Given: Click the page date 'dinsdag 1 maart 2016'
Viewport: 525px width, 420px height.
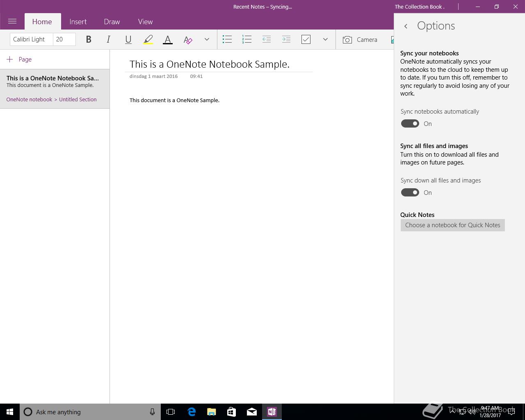Looking at the screenshot, I should [153, 76].
